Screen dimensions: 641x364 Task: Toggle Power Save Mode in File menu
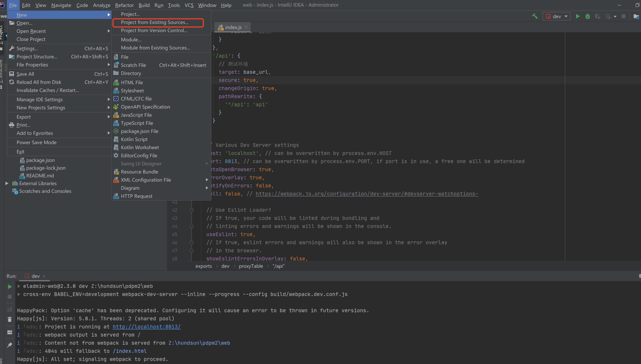59,142
